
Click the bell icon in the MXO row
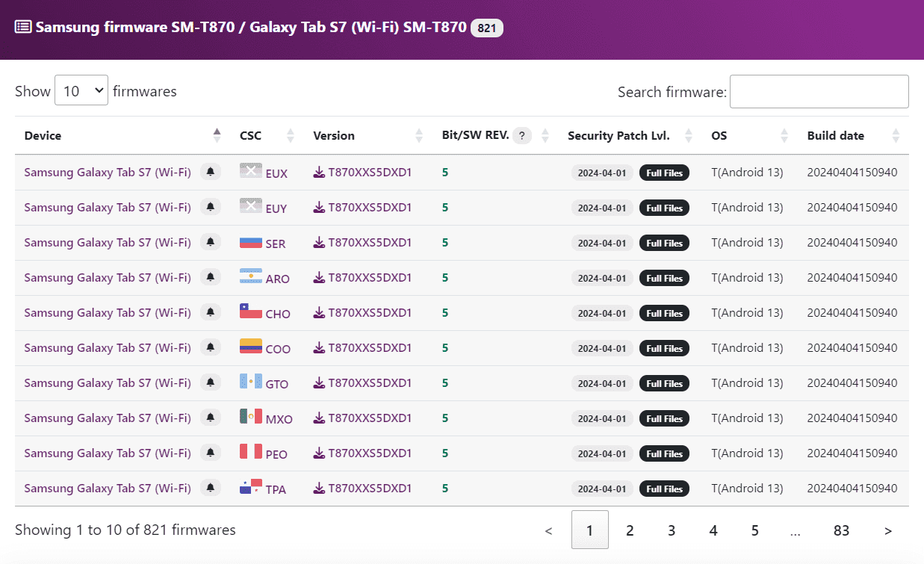211,418
